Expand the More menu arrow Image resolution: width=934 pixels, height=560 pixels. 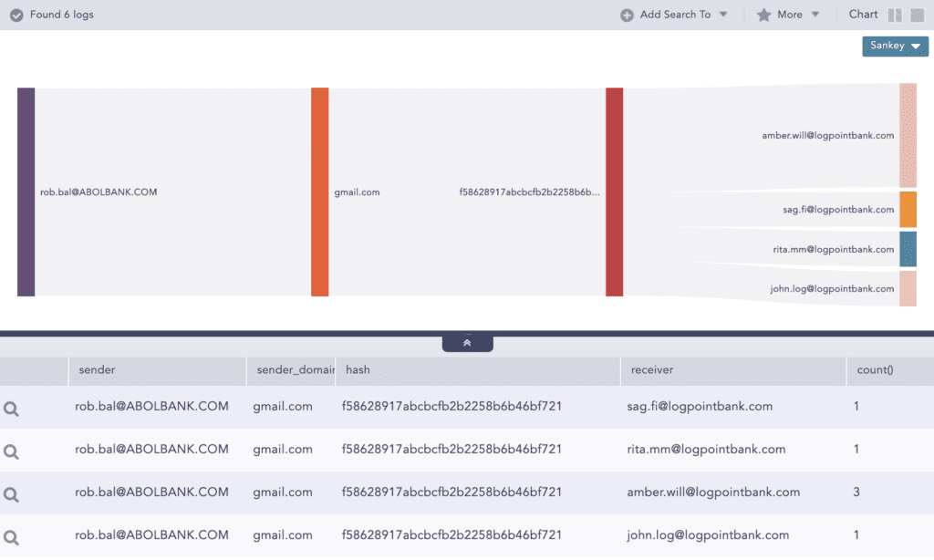815,15
